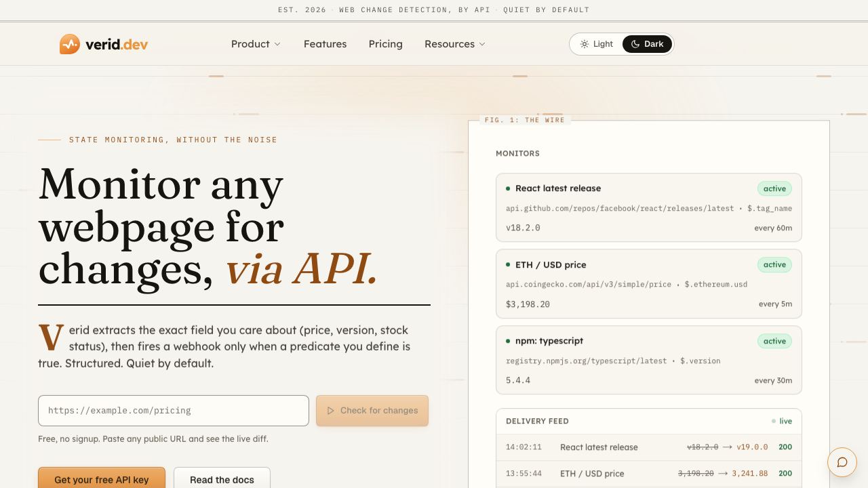Click the sun icon in theme switch
Image resolution: width=868 pixels, height=488 pixels.
point(585,44)
